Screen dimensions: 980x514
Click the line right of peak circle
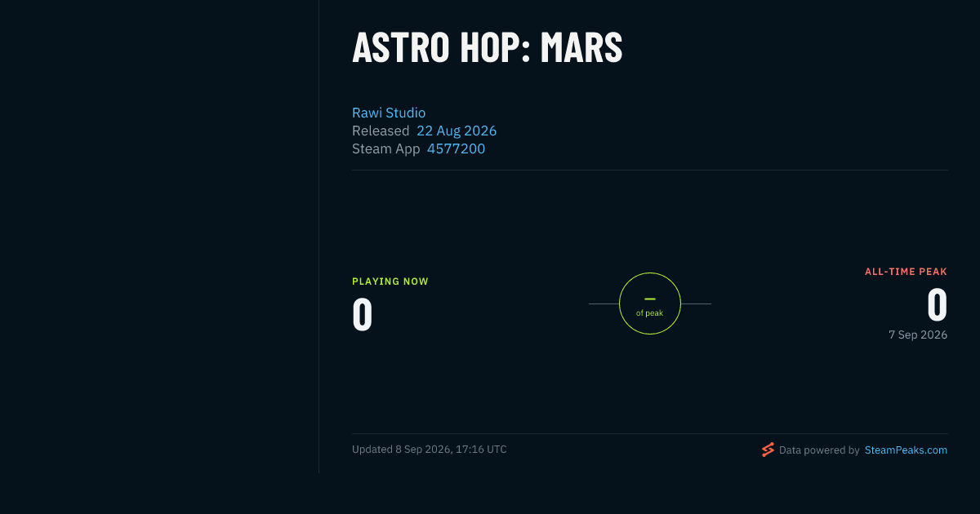pos(696,304)
